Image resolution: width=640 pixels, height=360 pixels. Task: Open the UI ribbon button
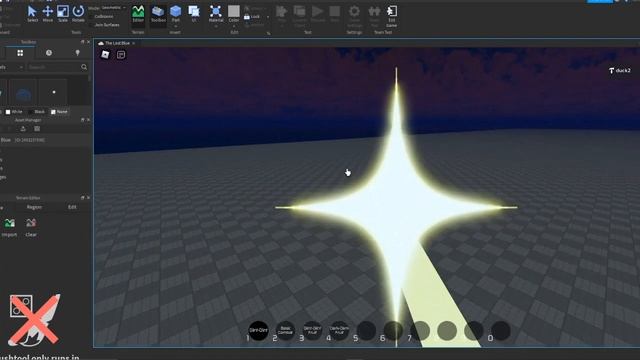(x=194, y=14)
